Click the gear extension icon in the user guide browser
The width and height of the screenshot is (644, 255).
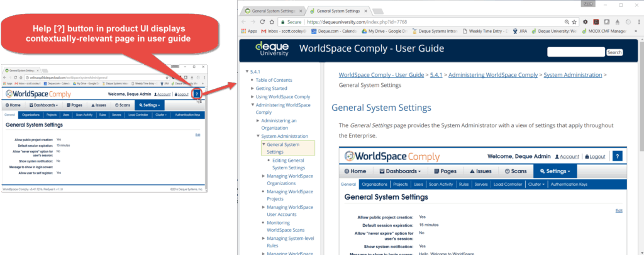(586, 22)
